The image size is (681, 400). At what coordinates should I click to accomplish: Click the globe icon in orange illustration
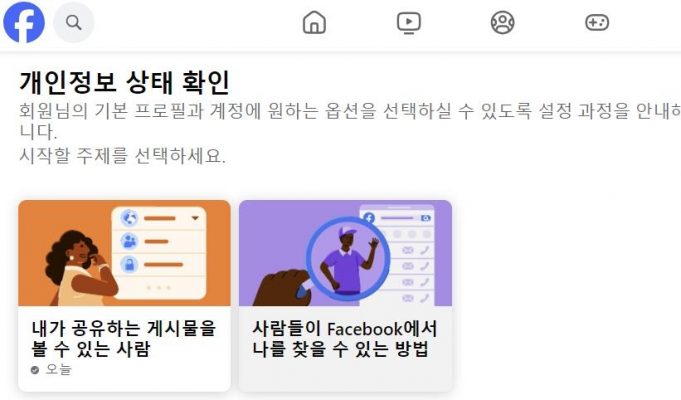tap(129, 218)
